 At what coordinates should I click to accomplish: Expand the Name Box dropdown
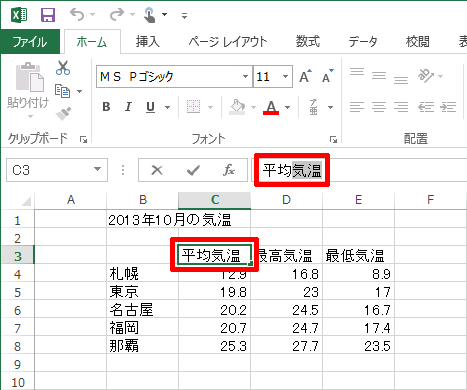pos(98,170)
